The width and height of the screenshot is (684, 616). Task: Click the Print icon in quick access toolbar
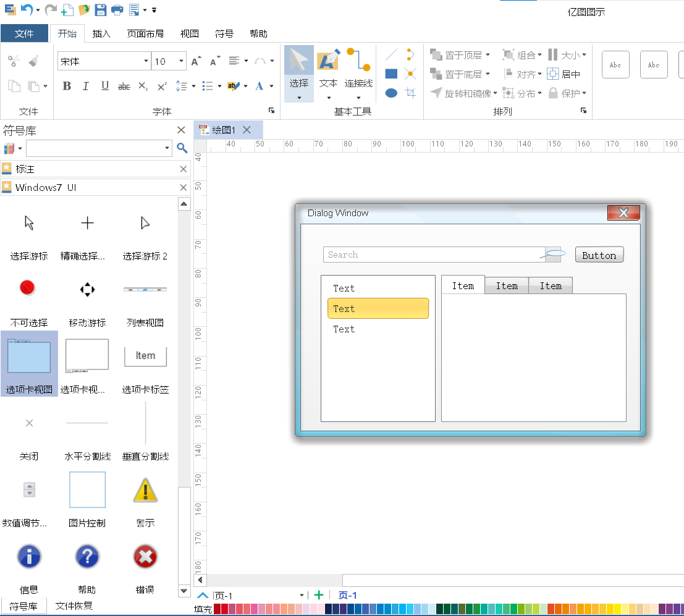tap(117, 9)
